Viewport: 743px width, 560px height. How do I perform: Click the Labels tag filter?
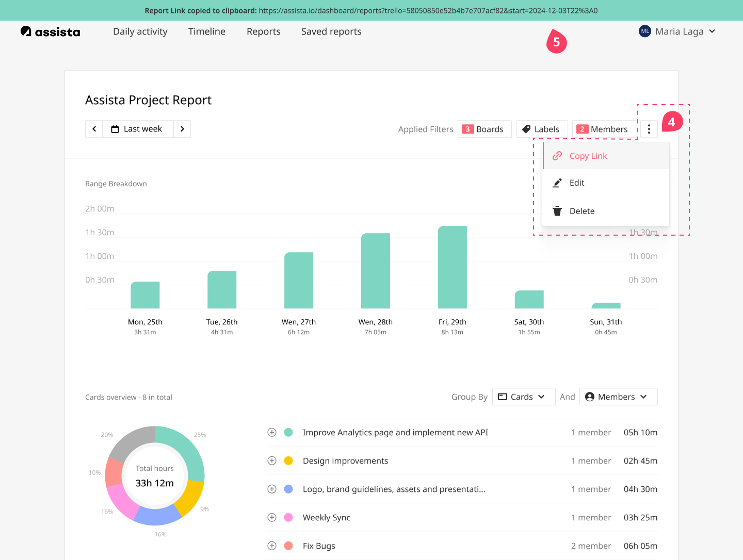tap(541, 129)
